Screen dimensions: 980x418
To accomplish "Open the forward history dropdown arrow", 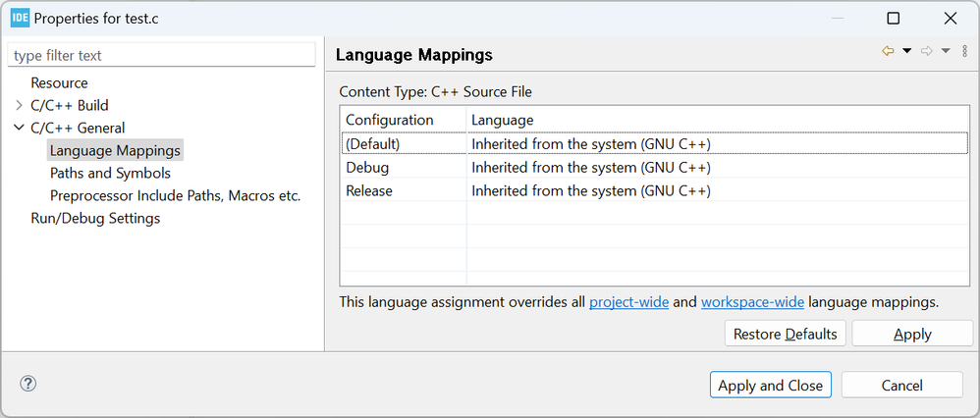I will 946,51.
